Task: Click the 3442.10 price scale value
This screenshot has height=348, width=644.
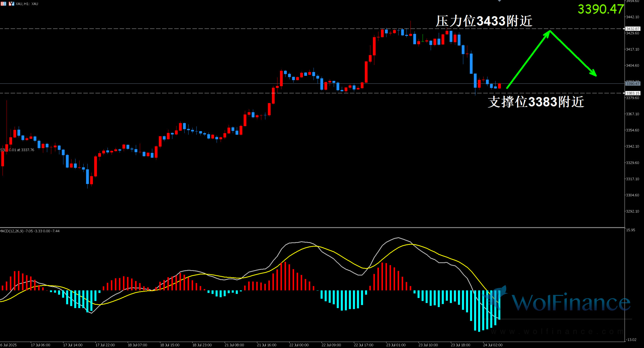Action: [x=632, y=17]
